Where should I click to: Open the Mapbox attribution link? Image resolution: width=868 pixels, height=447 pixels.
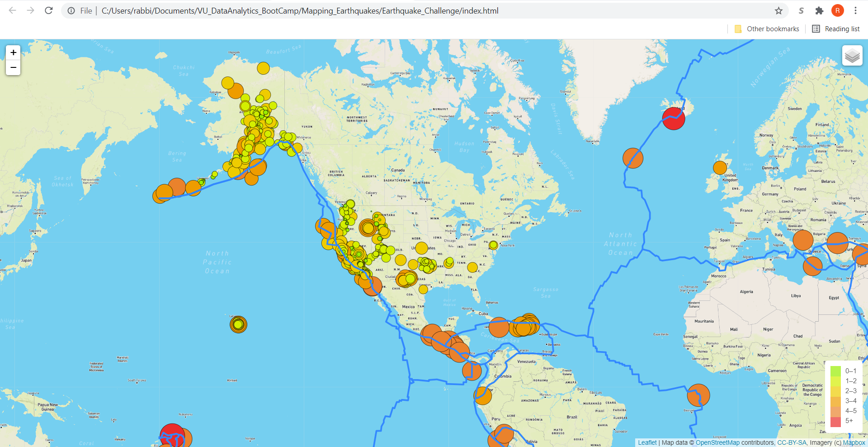pyautogui.click(x=854, y=442)
